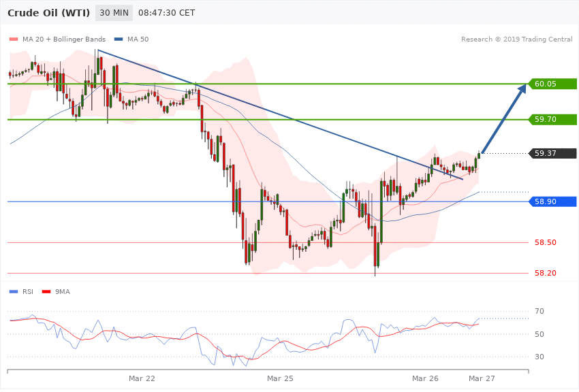Viewport: 579px width, 392px height.
Task: Click the 58.50 red support label
Action: pos(546,242)
